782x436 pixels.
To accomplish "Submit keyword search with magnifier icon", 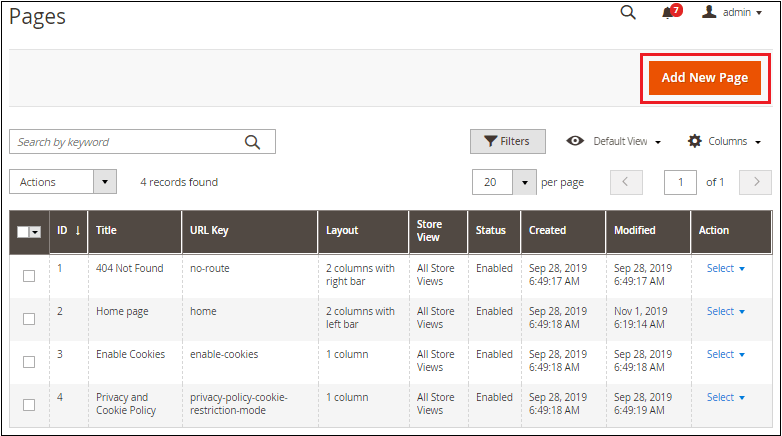I will 252,142.
